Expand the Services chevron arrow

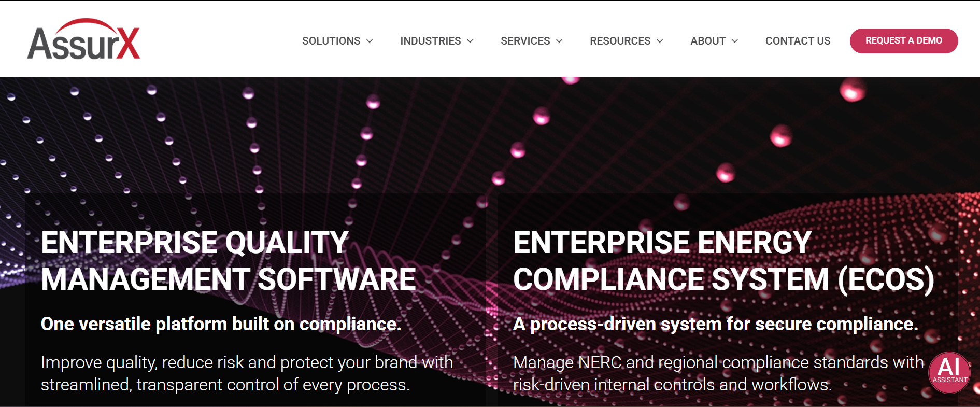[x=559, y=41]
